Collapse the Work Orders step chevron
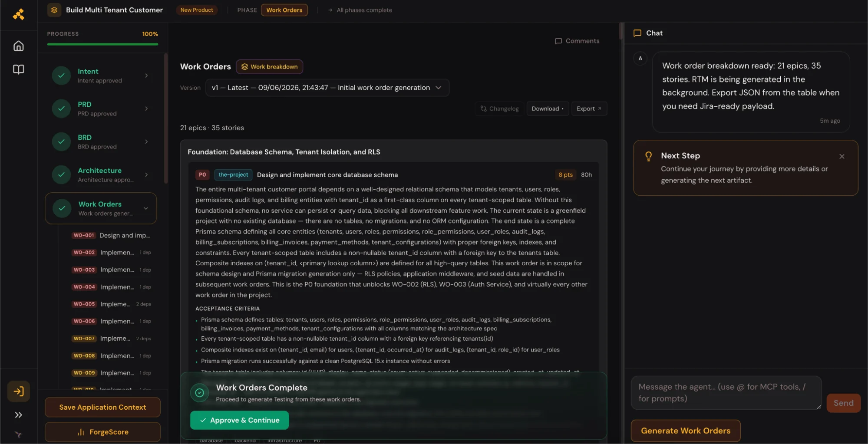This screenshot has height=444, width=868. [x=146, y=208]
